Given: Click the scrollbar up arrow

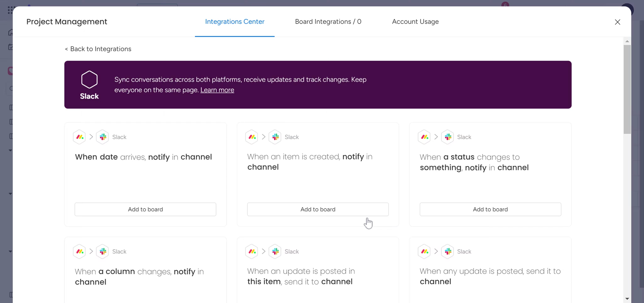Looking at the screenshot, I should (627, 41).
